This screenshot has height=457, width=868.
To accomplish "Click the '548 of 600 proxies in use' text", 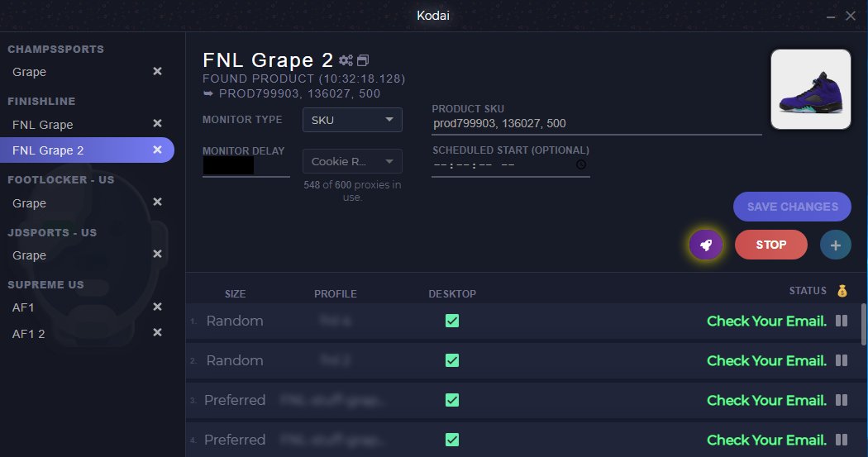I will [x=352, y=191].
